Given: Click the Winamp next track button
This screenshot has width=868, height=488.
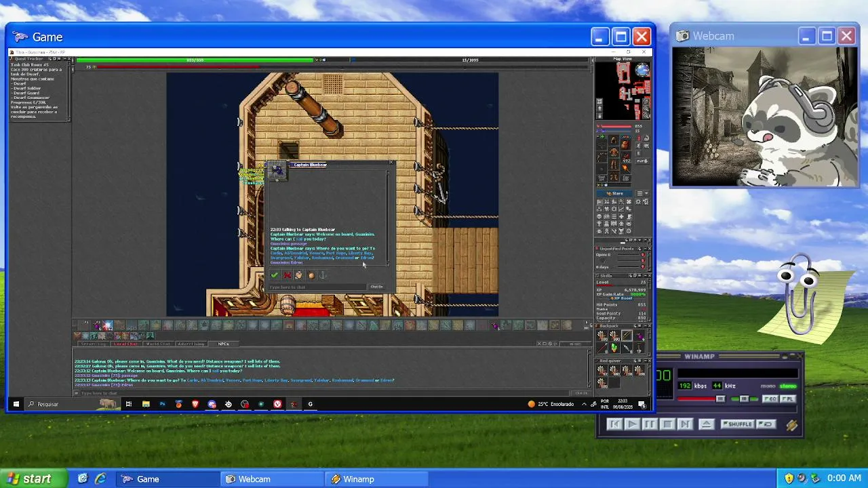Looking at the screenshot, I should [x=685, y=424].
